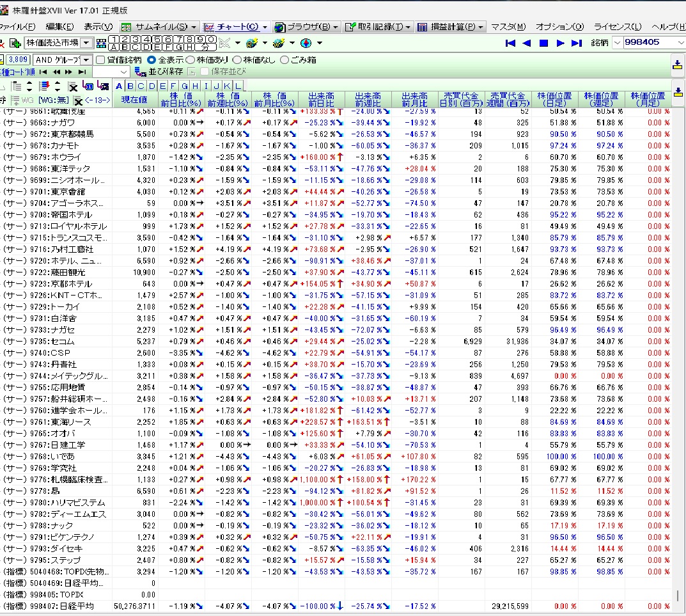Click the blue play forward triangle button
This screenshot has width=686, height=616.
click(x=560, y=43)
